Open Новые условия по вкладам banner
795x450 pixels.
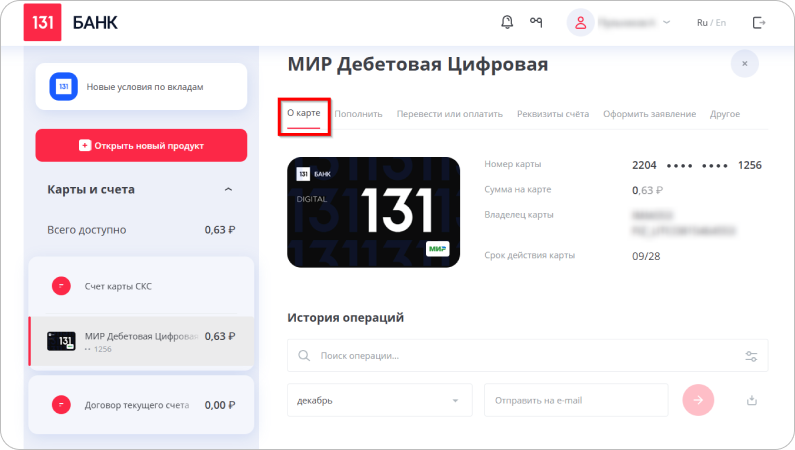(141, 86)
